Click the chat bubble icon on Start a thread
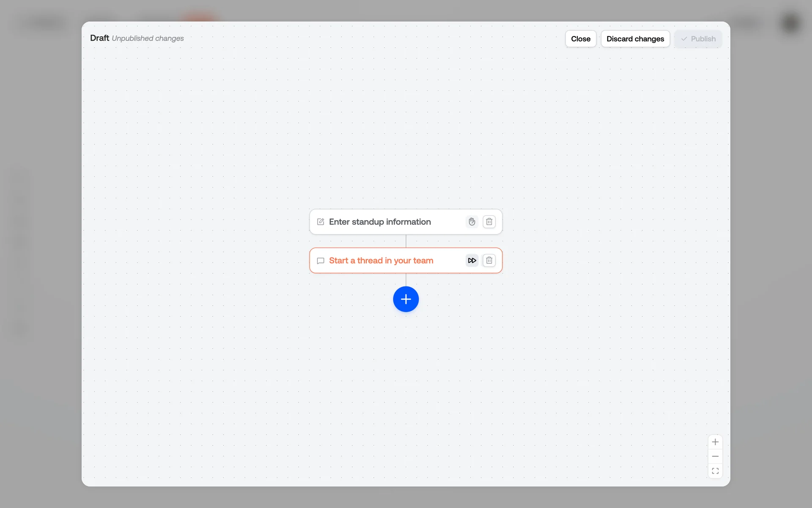 pyautogui.click(x=321, y=261)
